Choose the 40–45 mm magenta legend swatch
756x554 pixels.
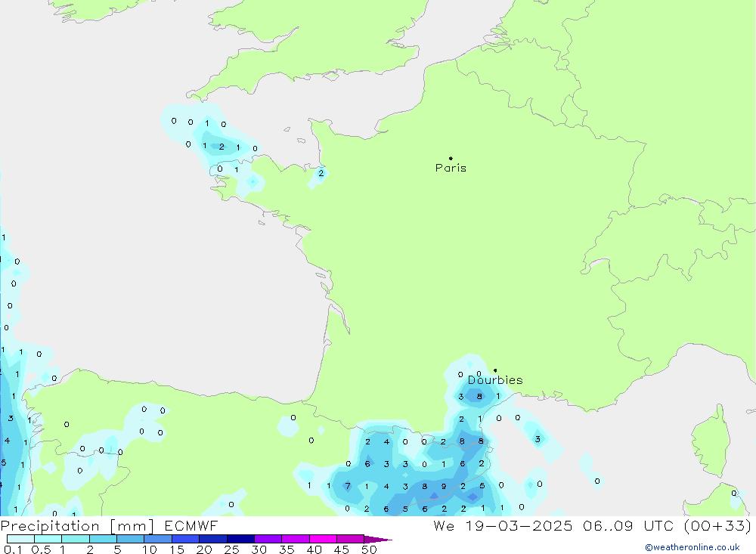click(x=323, y=539)
